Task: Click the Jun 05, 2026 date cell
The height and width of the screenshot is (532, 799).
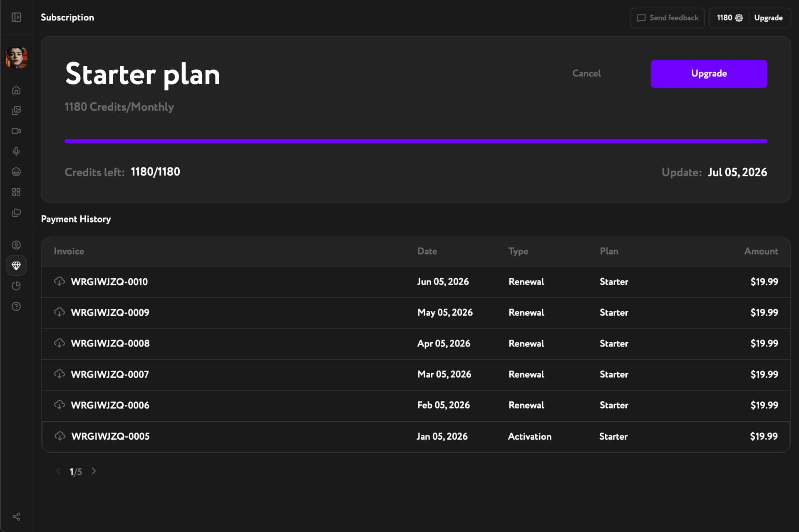Action: click(x=443, y=282)
